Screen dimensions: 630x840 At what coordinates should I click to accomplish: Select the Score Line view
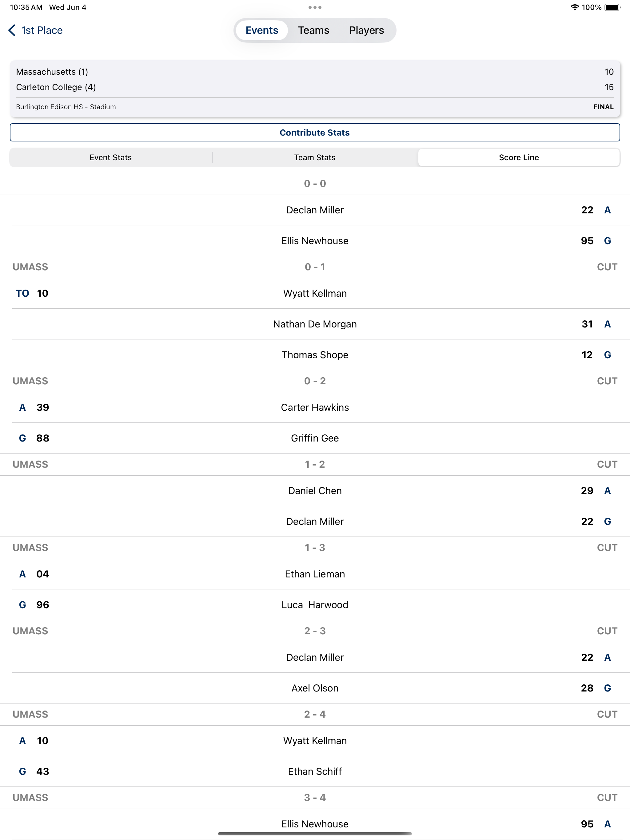519,157
